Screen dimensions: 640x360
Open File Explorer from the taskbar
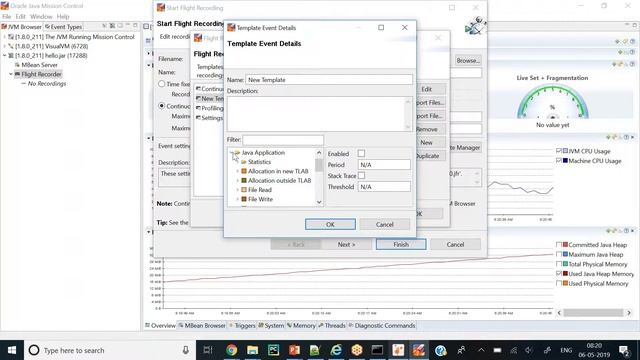coord(253,350)
